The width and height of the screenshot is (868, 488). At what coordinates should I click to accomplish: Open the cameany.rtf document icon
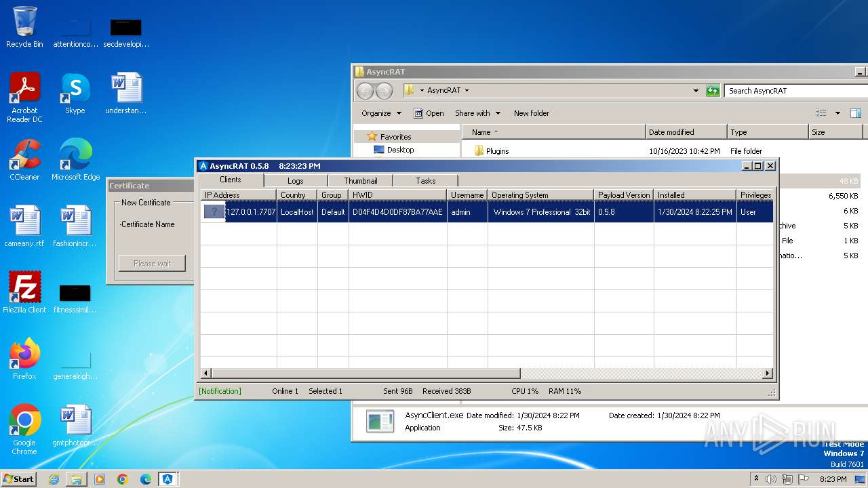24,226
